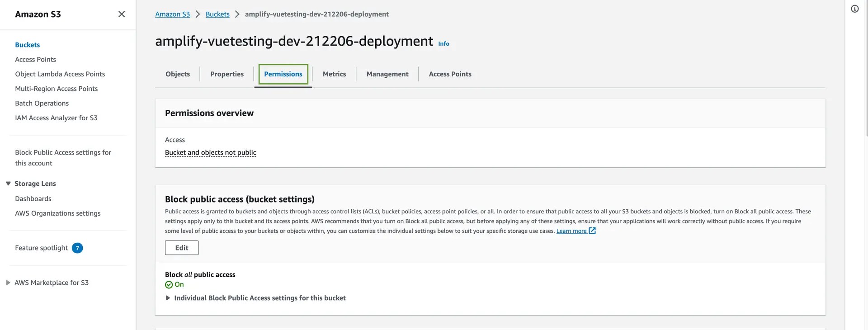The width and height of the screenshot is (868, 330).
Task: Open the Metrics tab
Action: pyautogui.click(x=335, y=74)
